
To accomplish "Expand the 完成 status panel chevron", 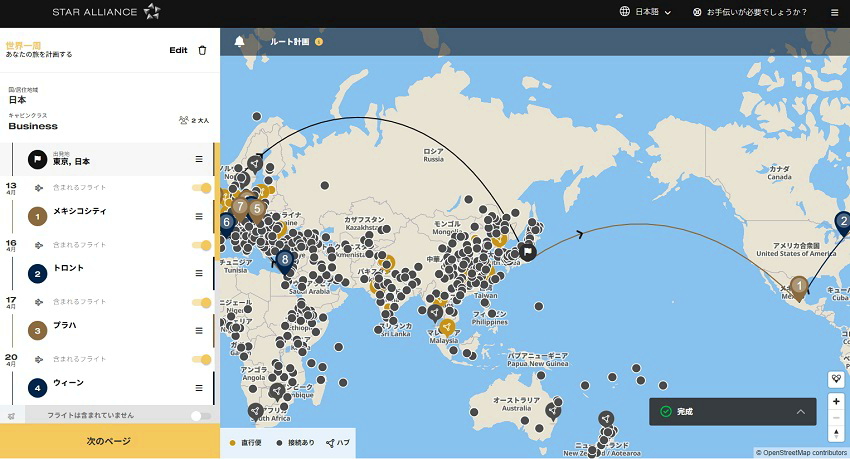I will point(801,411).
